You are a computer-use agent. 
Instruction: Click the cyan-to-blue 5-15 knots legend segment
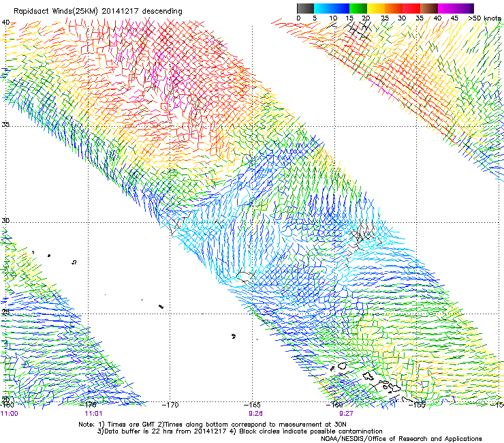[x=332, y=8]
